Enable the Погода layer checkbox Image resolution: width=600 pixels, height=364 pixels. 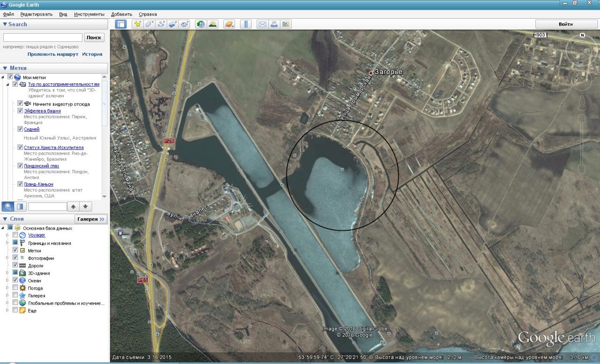coord(15,288)
